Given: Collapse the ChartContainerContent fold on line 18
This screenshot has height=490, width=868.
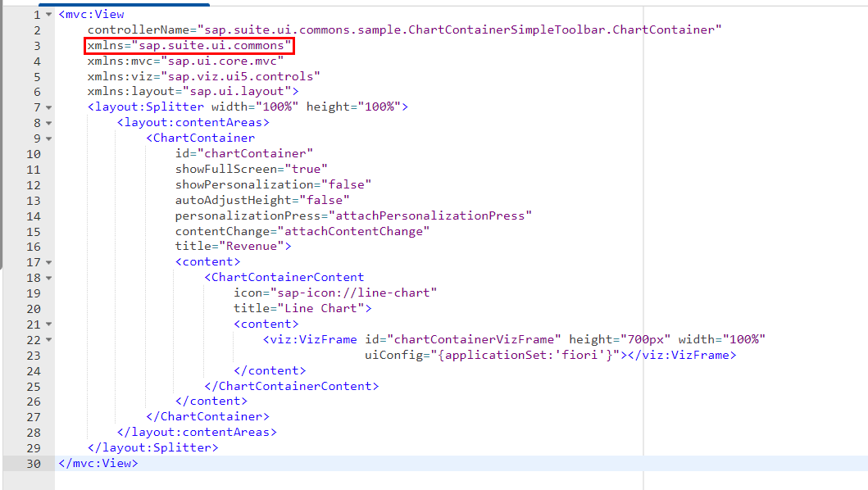Looking at the screenshot, I should [x=48, y=278].
